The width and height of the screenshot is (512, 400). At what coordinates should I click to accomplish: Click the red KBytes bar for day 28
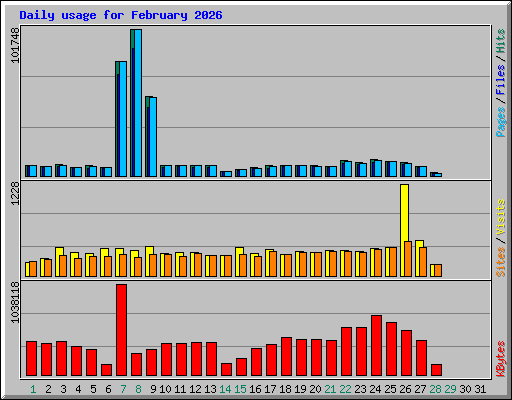point(436,370)
